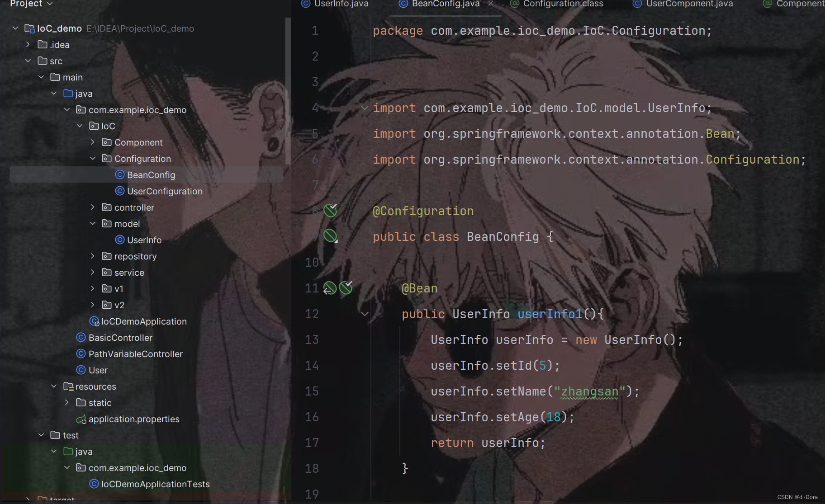The width and height of the screenshot is (825, 504).
Task: Click the application.properties Spring icon
Action: 81,419
